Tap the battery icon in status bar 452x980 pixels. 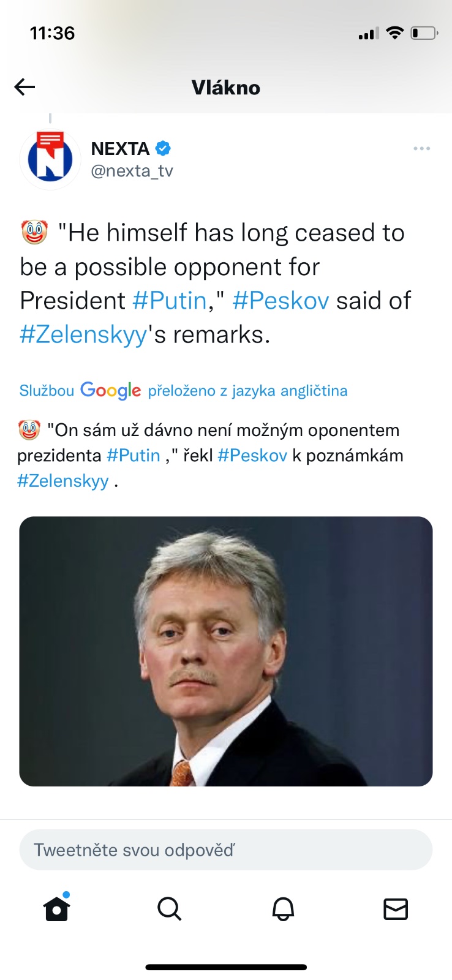[x=424, y=33]
